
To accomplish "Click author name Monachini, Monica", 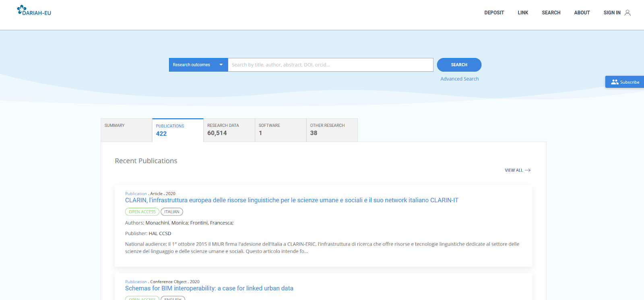I will (x=167, y=223).
